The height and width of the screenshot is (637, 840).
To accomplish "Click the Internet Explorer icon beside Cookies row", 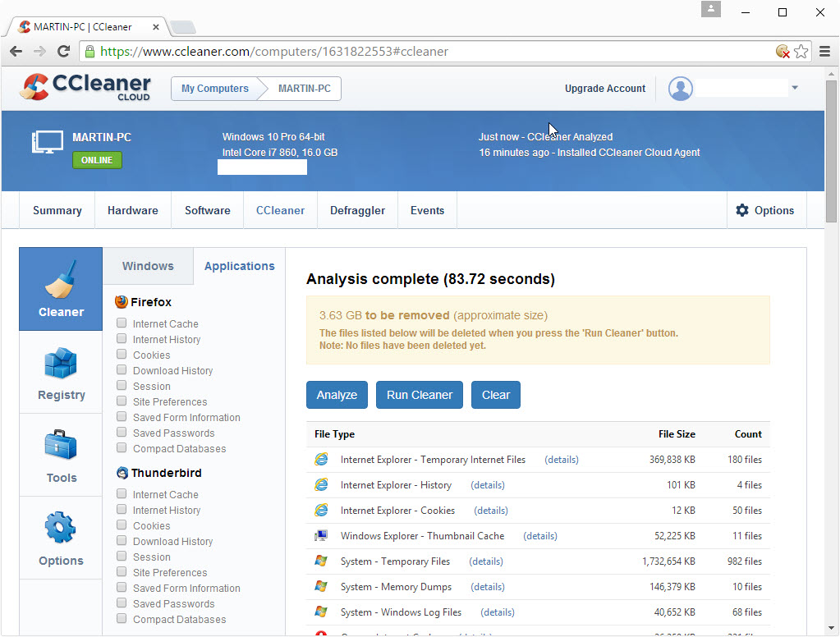I will [x=321, y=511].
